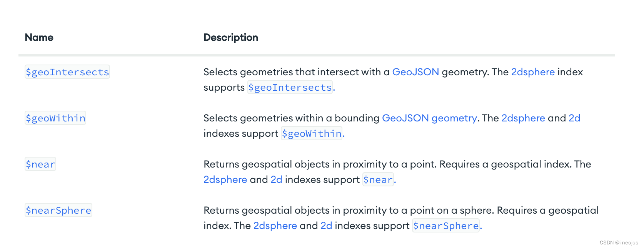Click the 2d link in the $near description
This screenshot has height=249, width=644.
pos(277,179)
